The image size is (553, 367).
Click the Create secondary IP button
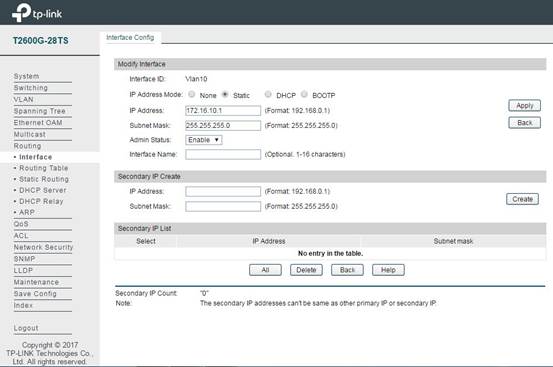[522, 199]
